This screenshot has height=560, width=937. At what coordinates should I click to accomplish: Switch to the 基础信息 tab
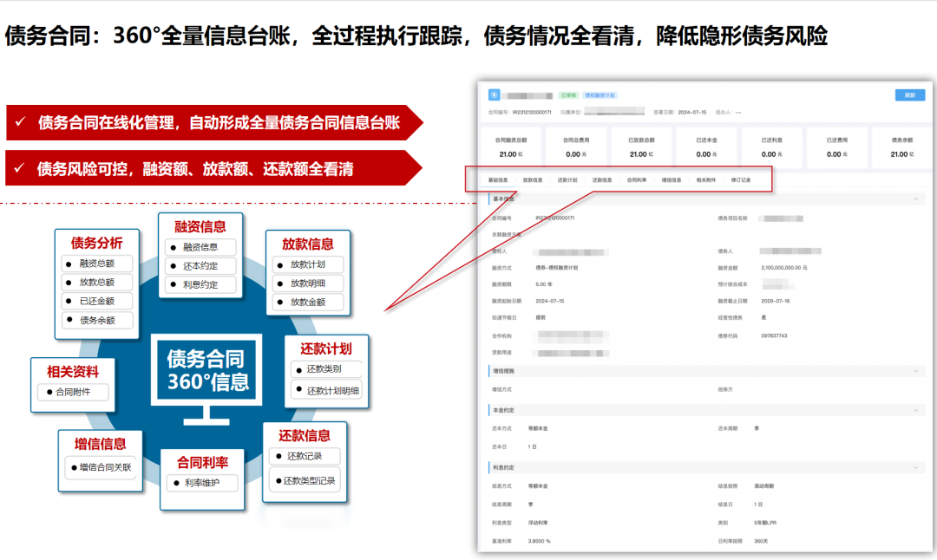point(498,180)
